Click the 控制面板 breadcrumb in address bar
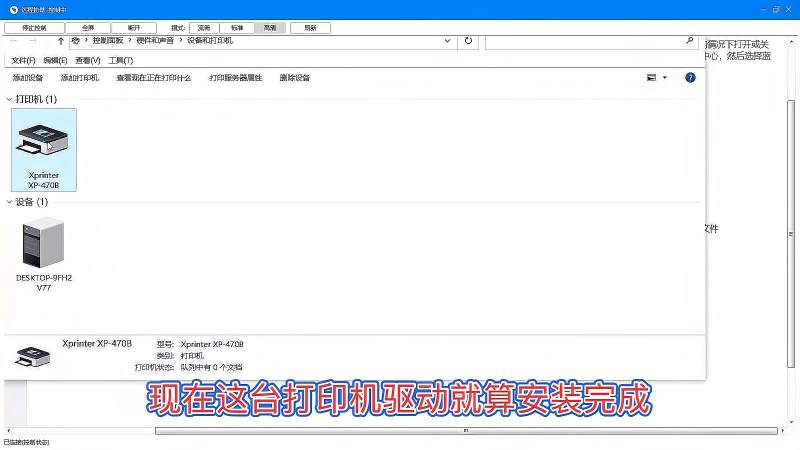The height and width of the screenshot is (450, 800). (x=107, y=41)
